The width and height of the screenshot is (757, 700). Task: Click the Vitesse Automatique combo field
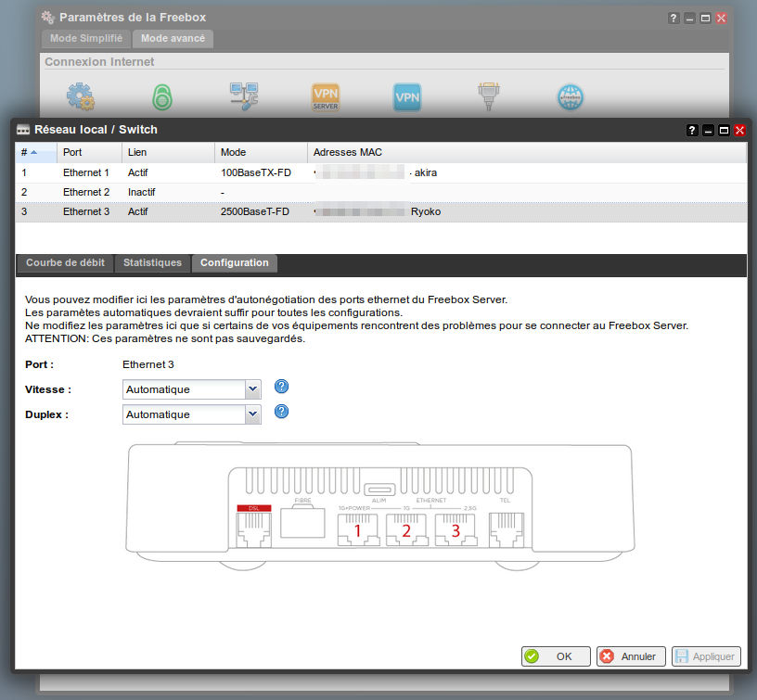(x=192, y=389)
